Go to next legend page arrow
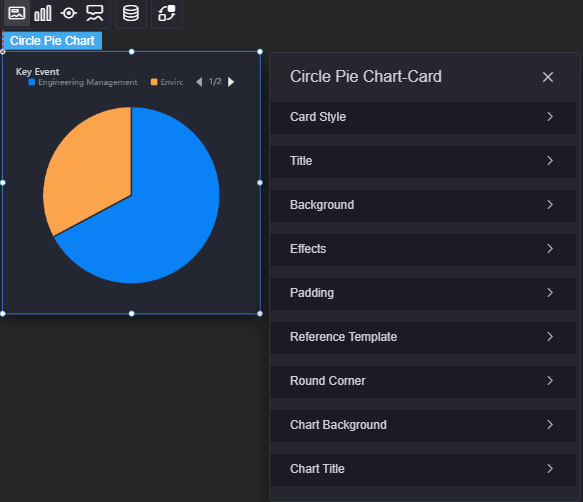This screenshot has width=583, height=502. click(x=231, y=82)
